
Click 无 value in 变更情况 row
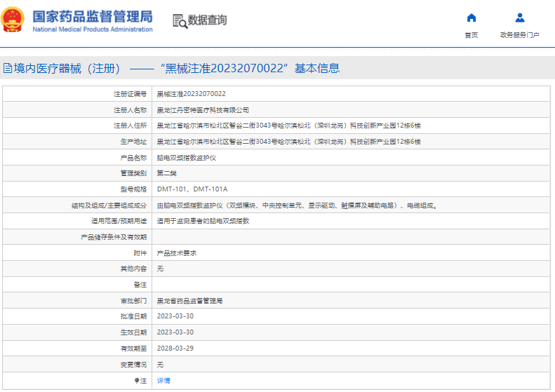[x=161, y=365]
